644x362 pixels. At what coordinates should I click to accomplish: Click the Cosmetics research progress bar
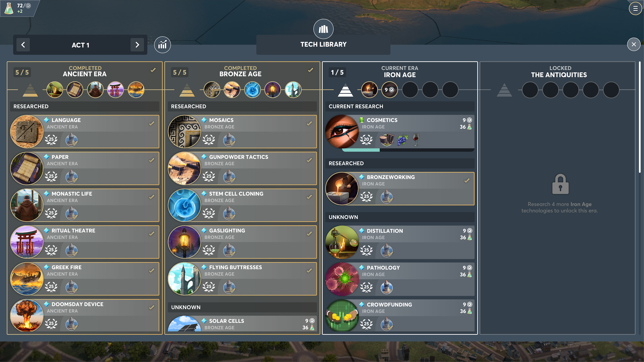pos(408,150)
